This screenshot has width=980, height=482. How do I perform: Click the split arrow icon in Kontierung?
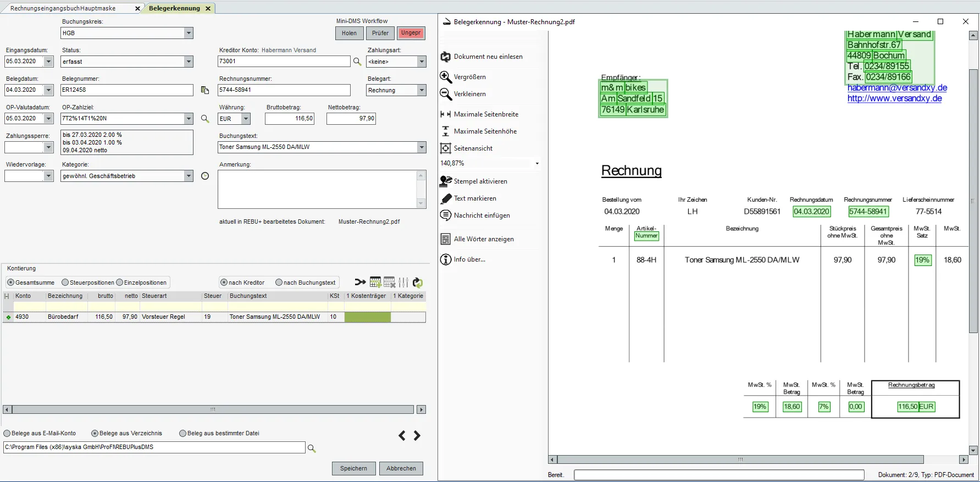(360, 282)
